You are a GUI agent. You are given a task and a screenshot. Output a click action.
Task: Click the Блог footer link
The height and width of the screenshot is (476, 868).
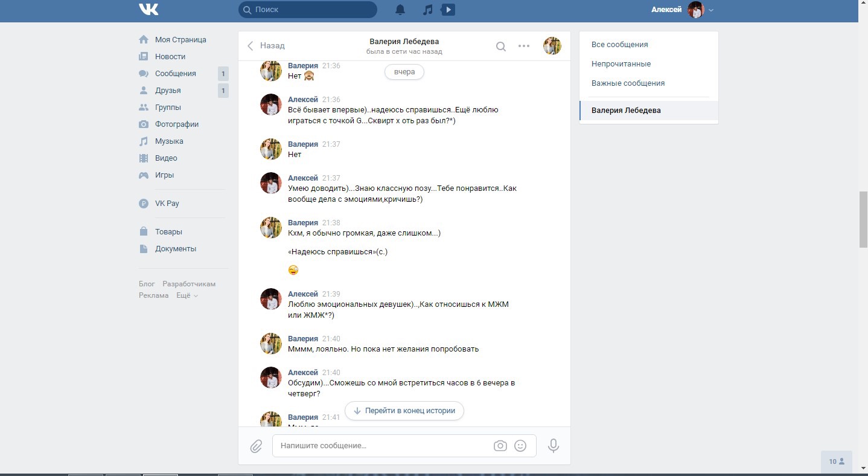click(147, 284)
